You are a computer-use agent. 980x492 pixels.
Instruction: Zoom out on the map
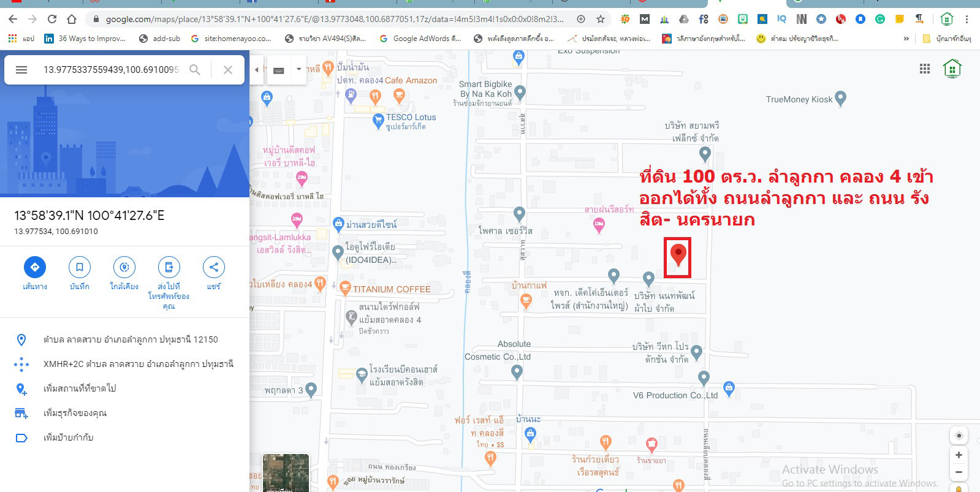[x=959, y=472]
